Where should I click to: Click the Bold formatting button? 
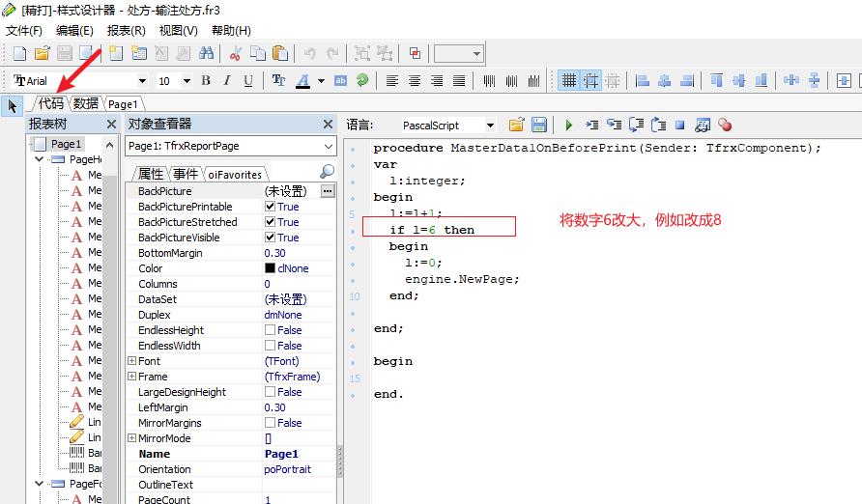tap(206, 81)
